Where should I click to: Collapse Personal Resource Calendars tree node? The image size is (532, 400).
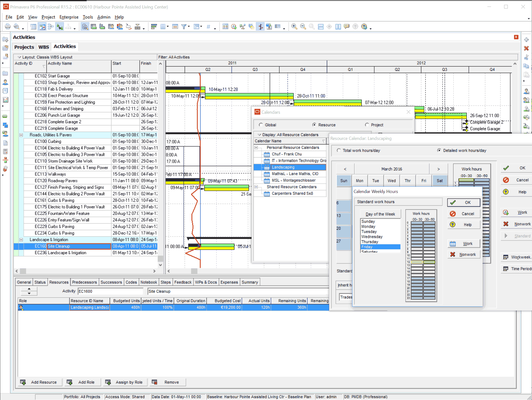[256, 148]
